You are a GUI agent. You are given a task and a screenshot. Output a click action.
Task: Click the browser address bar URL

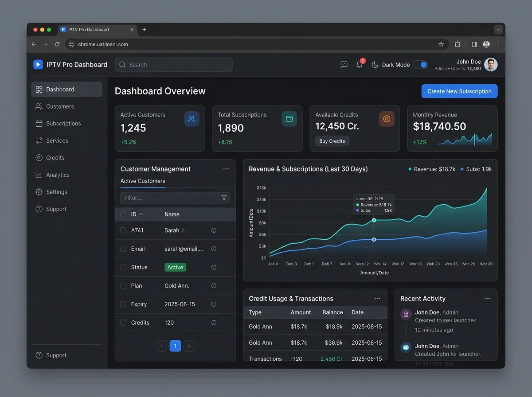coord(103,44)
